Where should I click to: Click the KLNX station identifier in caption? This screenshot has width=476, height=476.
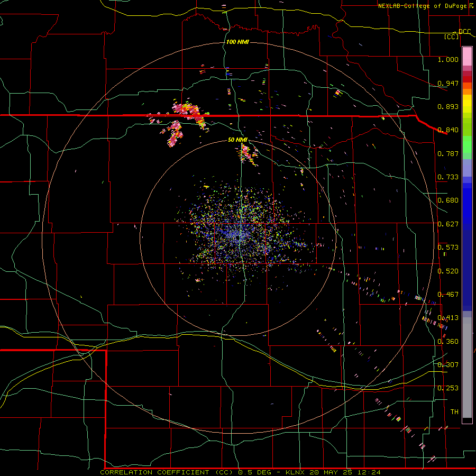296,472
